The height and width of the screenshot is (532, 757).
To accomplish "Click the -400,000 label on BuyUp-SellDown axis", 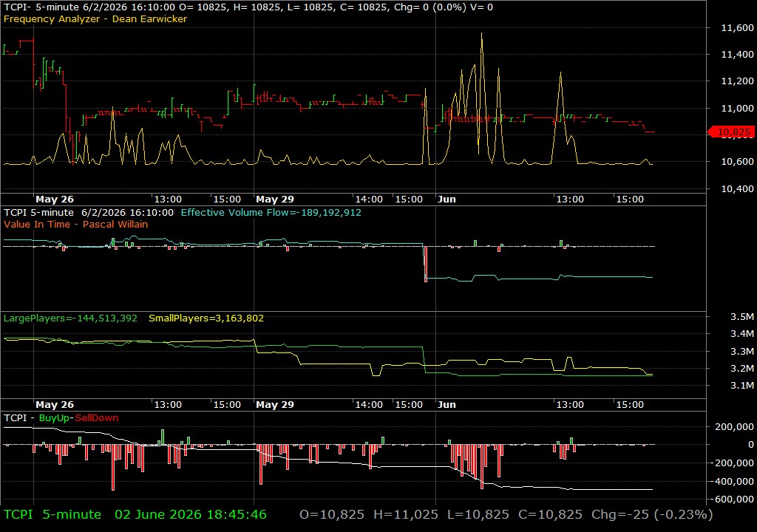I will point(732,481).
